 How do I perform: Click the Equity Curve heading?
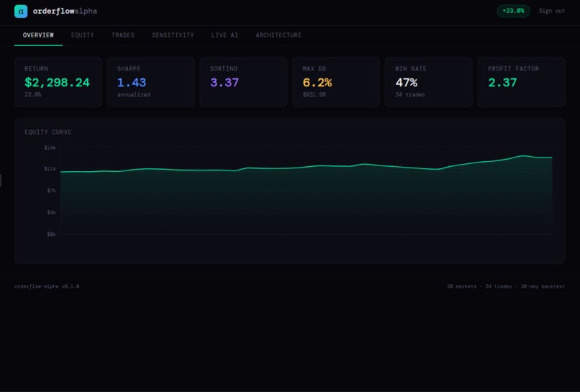pyautogui.click(x=47, y=132)
